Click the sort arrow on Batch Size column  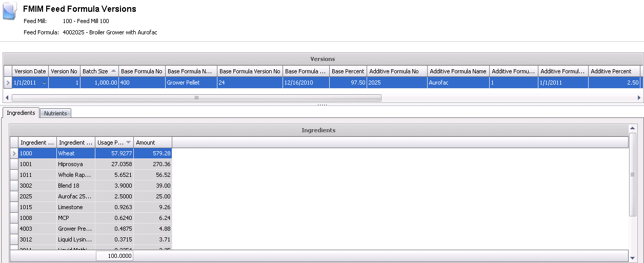[113, 71]
